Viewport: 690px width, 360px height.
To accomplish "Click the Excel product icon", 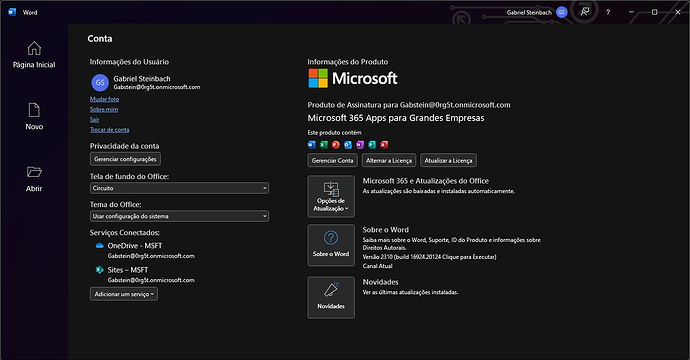I will click(323, 144).
